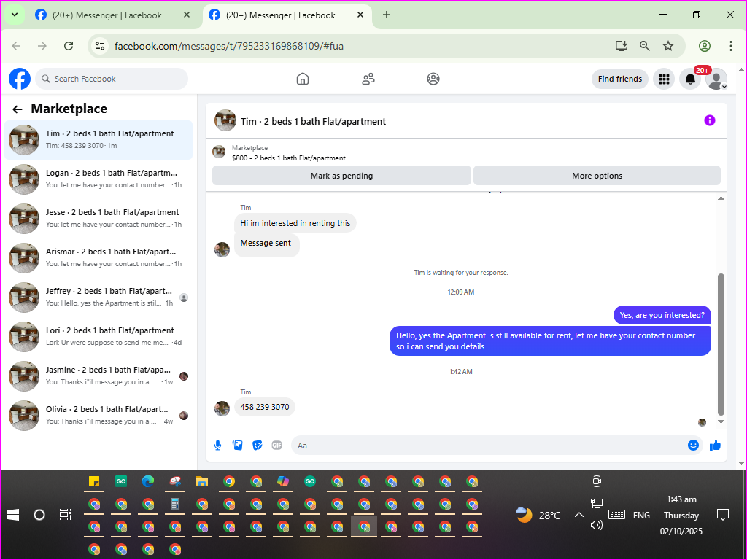Viewport: 747px width, 560px height.
Task: Open the account profile picture menu
Action: tap(716, 79)
